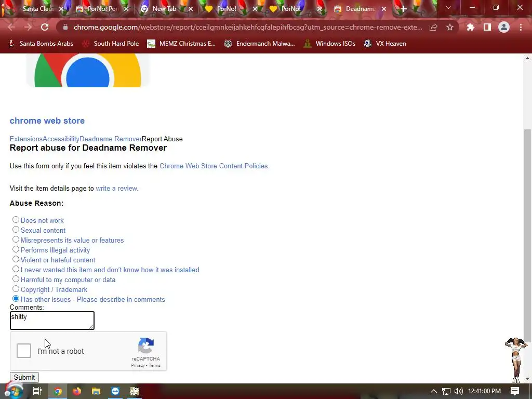Open the network tray icon
The width and height of the screenshot is (532, 399).
(x=446, y=391)
